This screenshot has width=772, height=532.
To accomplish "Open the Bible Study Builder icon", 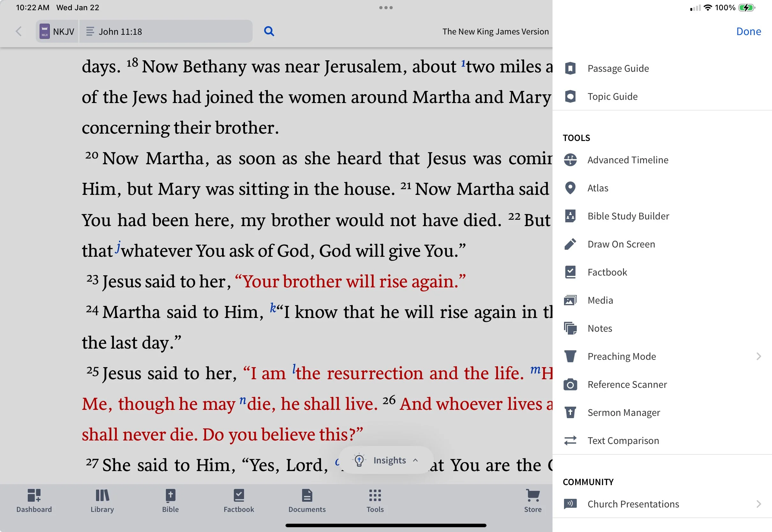I will coord(570,216).
